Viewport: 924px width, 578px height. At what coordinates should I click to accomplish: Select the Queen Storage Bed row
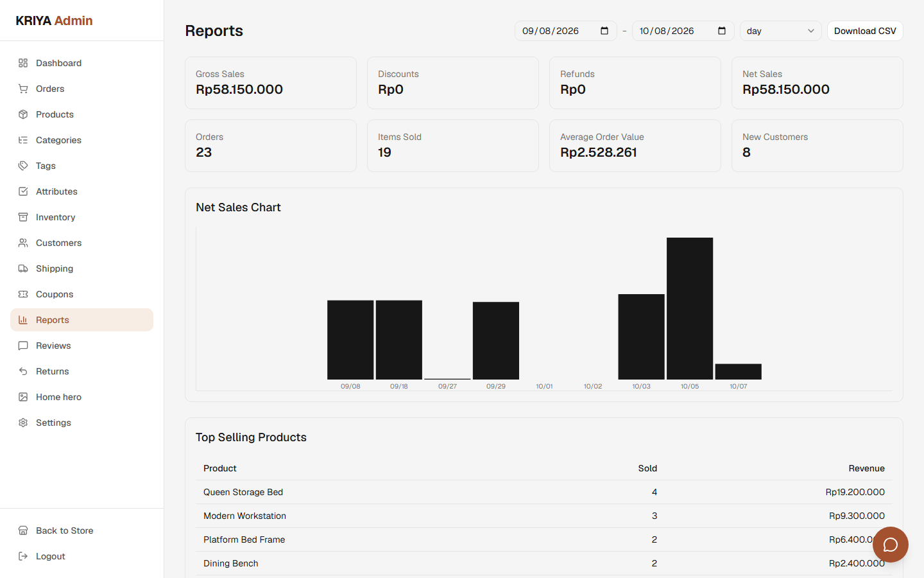click(544, 492)
